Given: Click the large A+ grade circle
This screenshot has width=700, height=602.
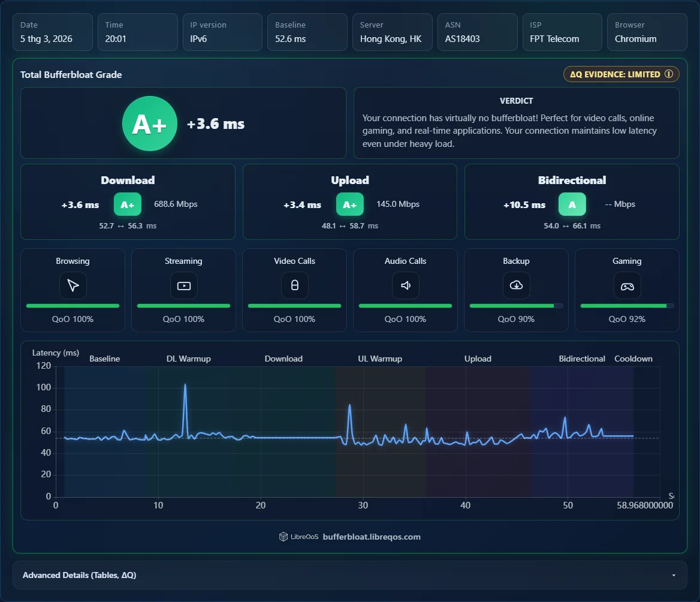Looking at the screenshot, I should point(150,124).
